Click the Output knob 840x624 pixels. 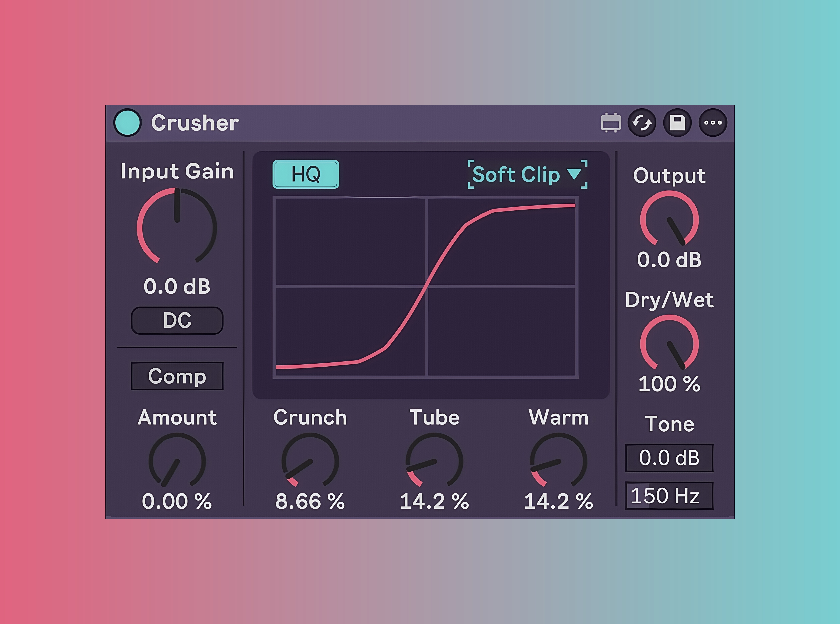point(669,220)
